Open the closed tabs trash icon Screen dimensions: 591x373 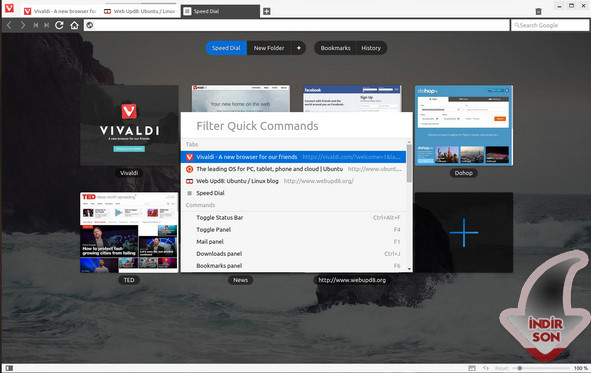[538, 11]
